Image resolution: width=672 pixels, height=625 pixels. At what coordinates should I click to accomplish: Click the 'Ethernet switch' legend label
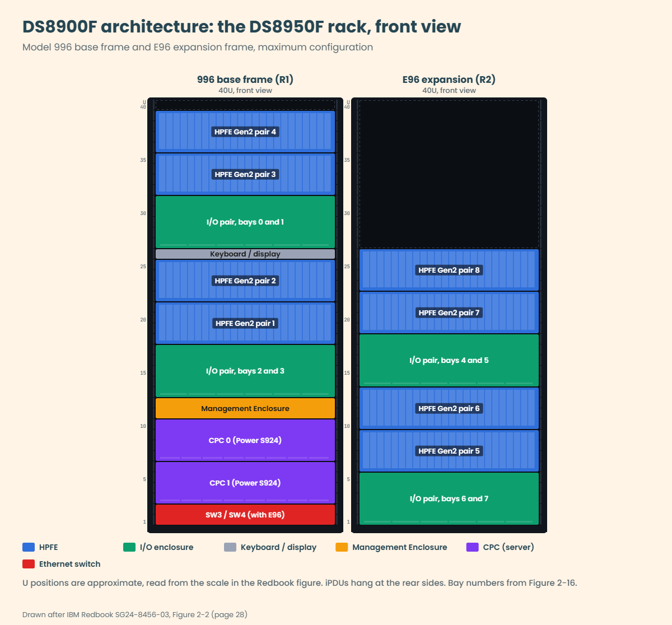tap(70, 564)
